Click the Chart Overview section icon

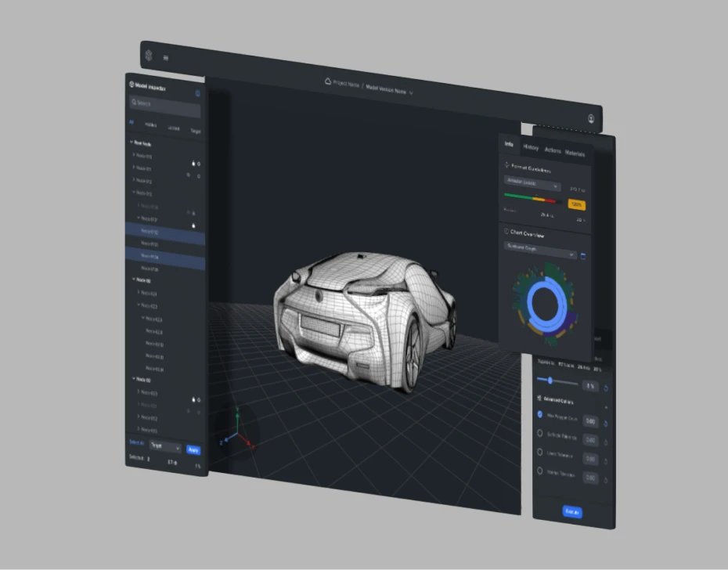tap(506, 231)
